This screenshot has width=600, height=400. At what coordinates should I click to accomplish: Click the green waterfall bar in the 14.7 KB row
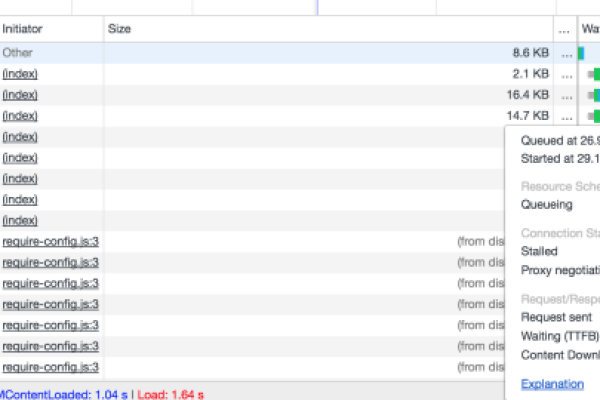click(593, 116)
